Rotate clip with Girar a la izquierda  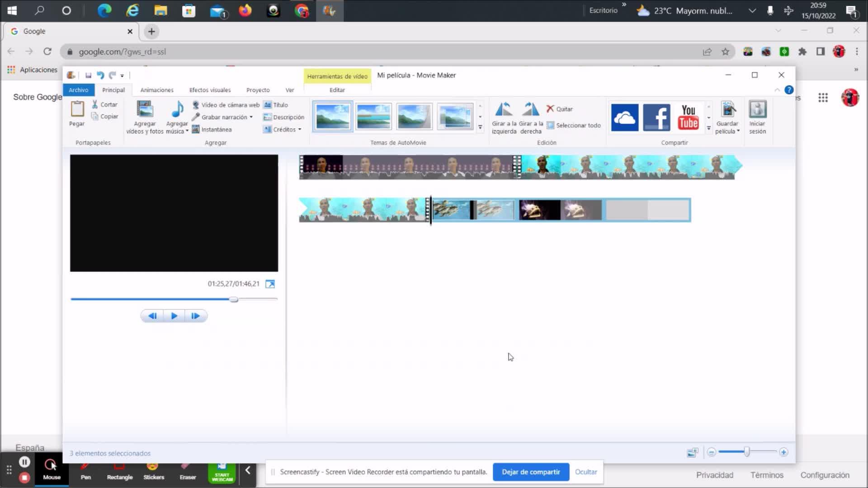click(504, 110)
